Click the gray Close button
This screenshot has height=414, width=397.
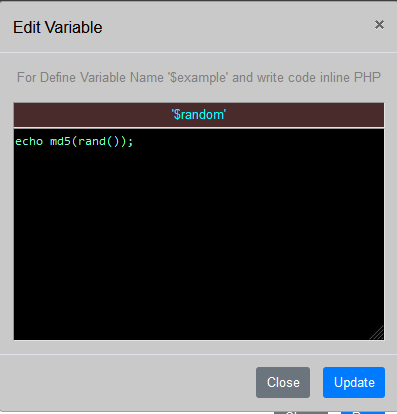283,382
